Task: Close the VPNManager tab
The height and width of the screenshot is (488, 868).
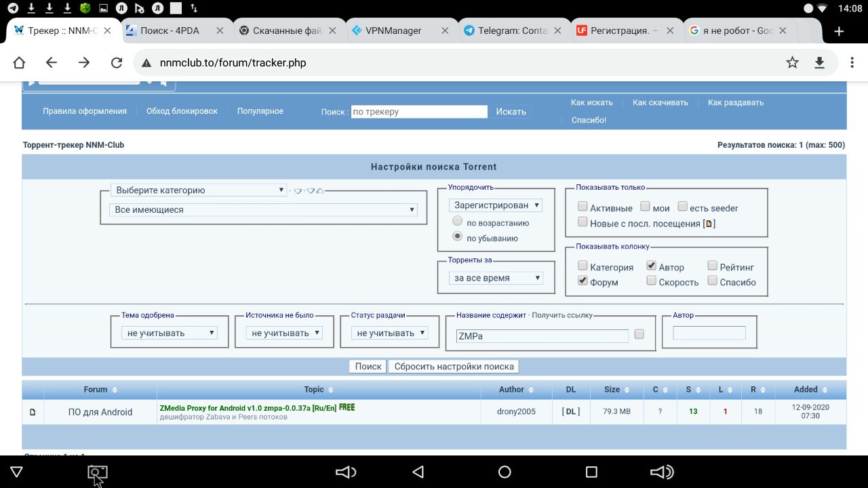Action: click(445, 30)
